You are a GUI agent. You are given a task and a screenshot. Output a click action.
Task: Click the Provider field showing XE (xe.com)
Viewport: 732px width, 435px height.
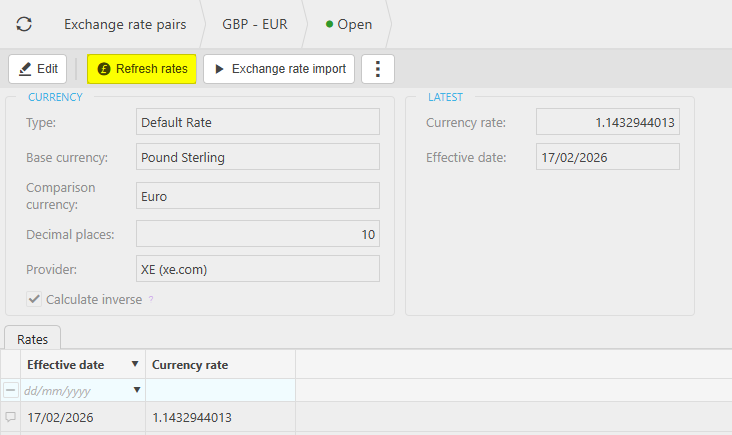coord(257,269)
